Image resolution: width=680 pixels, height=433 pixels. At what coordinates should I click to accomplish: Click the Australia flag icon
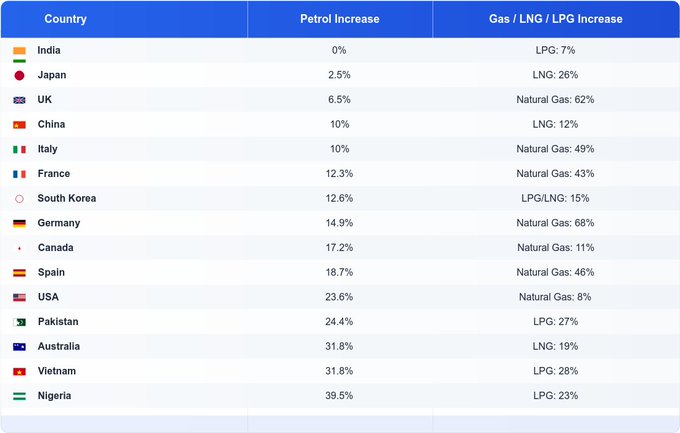coord(19,347)
